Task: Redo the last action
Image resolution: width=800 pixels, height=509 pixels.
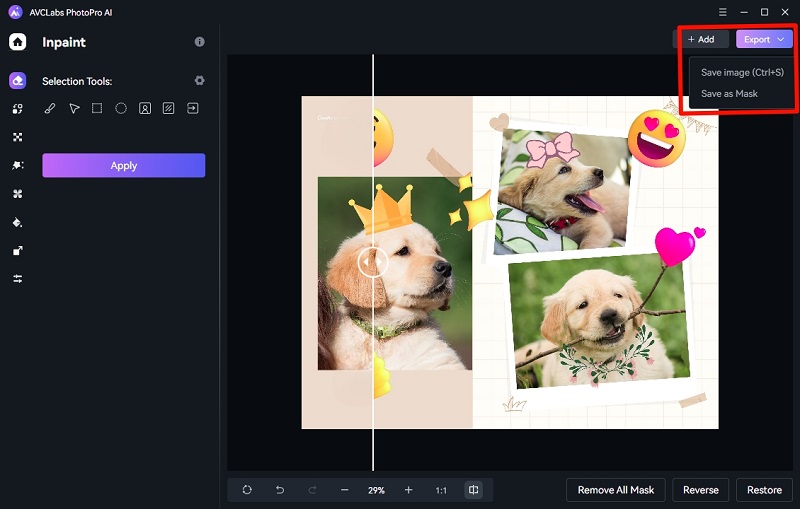Action: [x=312, y=490]
